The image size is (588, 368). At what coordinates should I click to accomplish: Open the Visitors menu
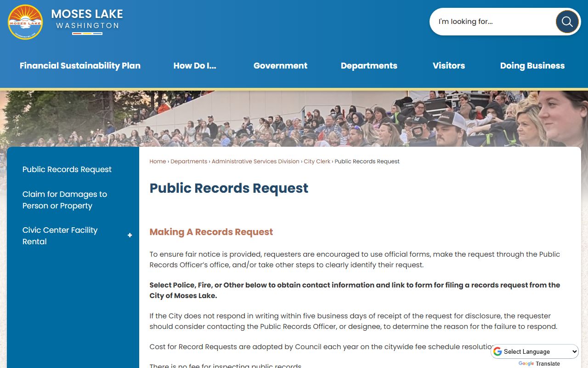click(449, 66)
